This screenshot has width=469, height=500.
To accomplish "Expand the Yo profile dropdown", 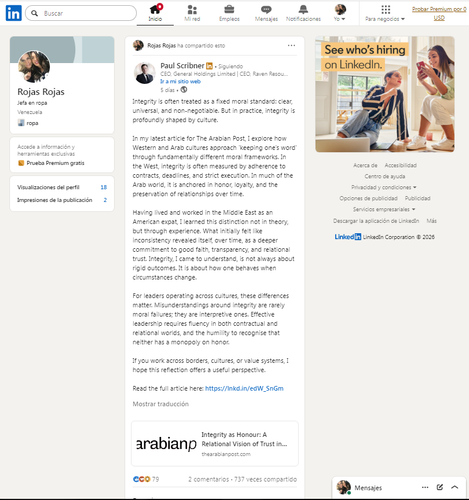I will (x=340, y=13).
